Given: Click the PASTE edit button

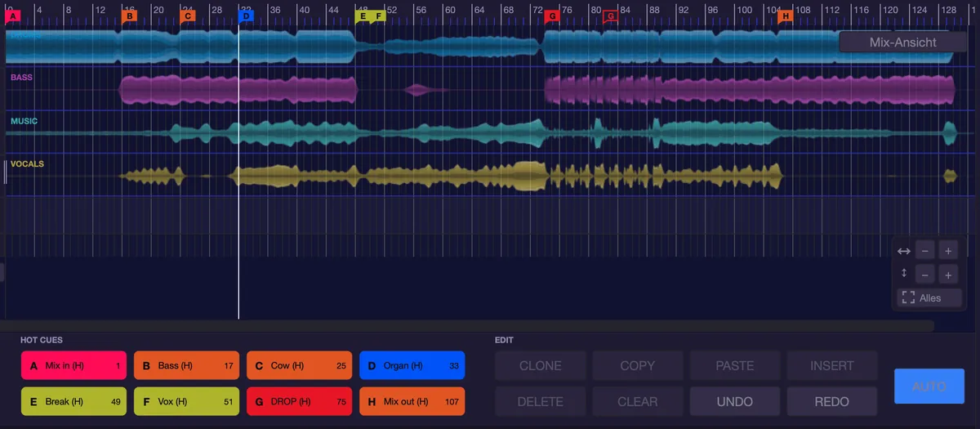Looking at the screenshot, I should [735, 366].
